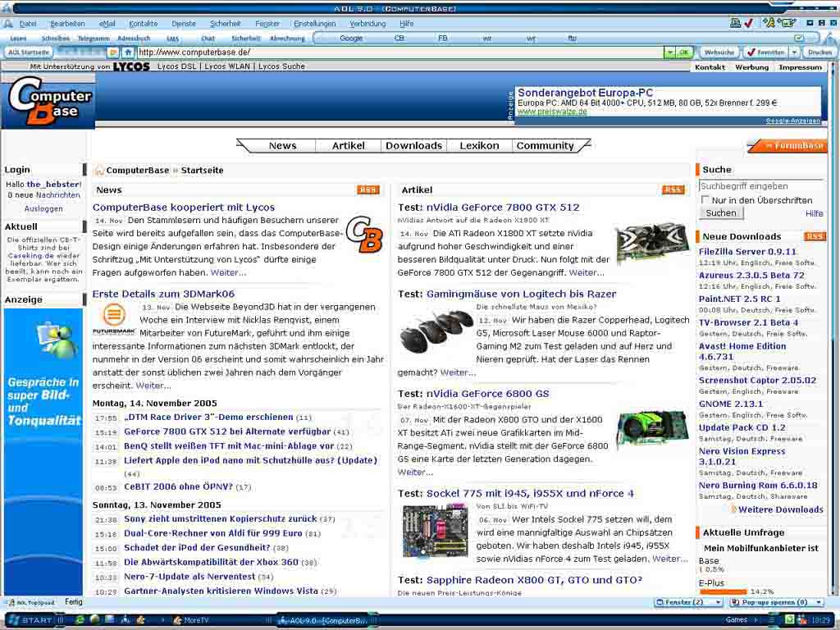Screen dimensions: 840x630
Task: Click the green checkbox icon on the shortcut bar
Action: [x=798, y=38]
